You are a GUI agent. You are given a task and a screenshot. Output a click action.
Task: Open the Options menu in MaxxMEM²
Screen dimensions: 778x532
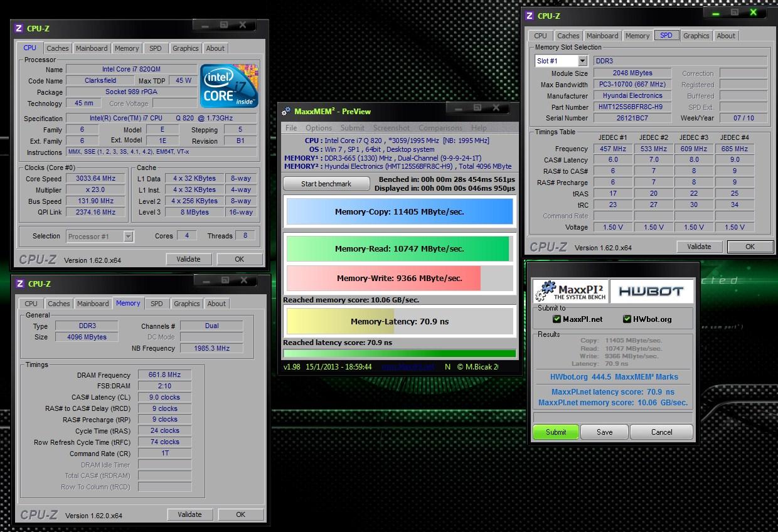319,128
